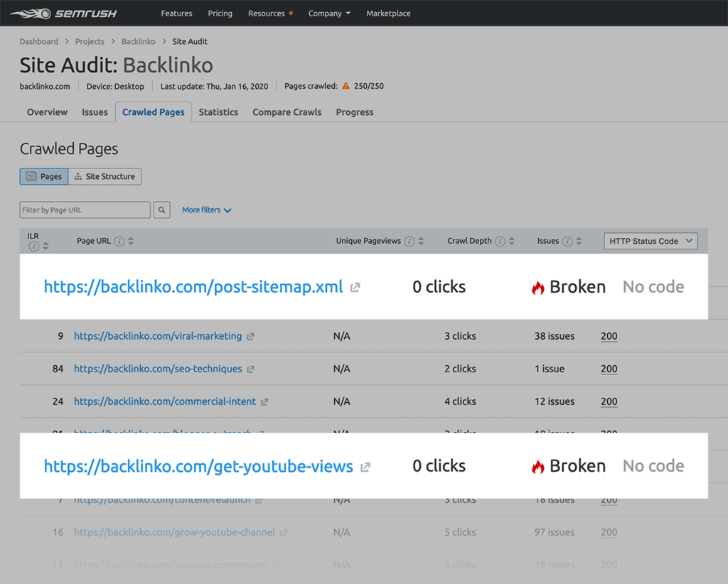Click the Issues column info icon

(567, 240)
